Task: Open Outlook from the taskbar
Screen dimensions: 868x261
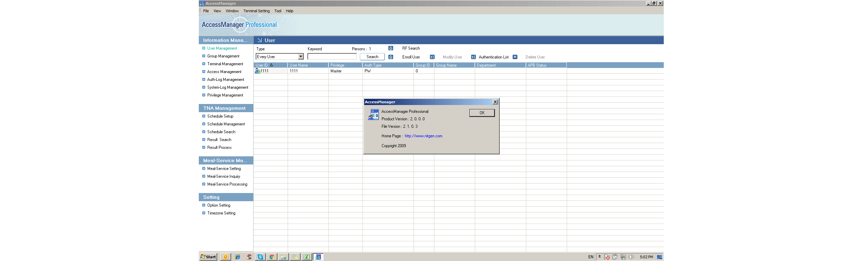Action: (x=226, y=257)
